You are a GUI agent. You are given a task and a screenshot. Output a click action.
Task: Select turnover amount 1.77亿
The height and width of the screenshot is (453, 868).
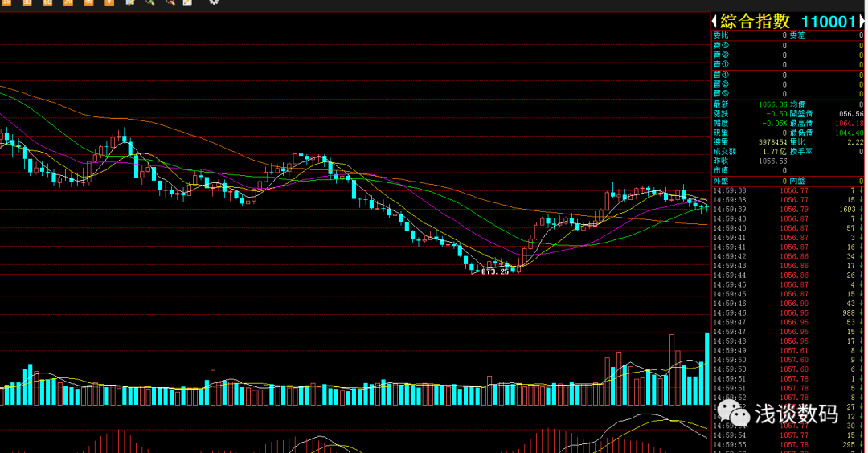pos(775,152)
